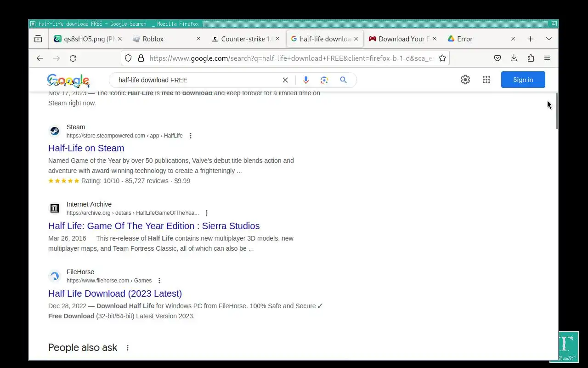Reload the current page
Image resolution: width=588 pixels, height=368 pixels.
point(73,58)
